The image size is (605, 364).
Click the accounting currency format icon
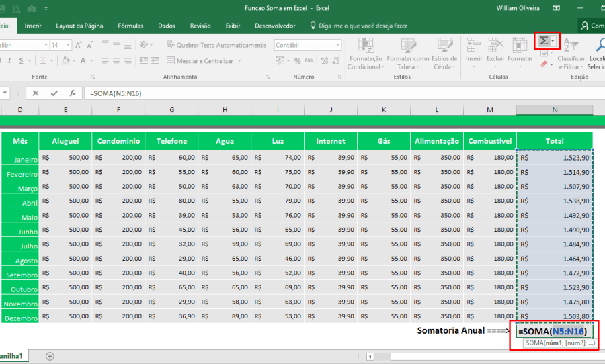click(280, 61)
